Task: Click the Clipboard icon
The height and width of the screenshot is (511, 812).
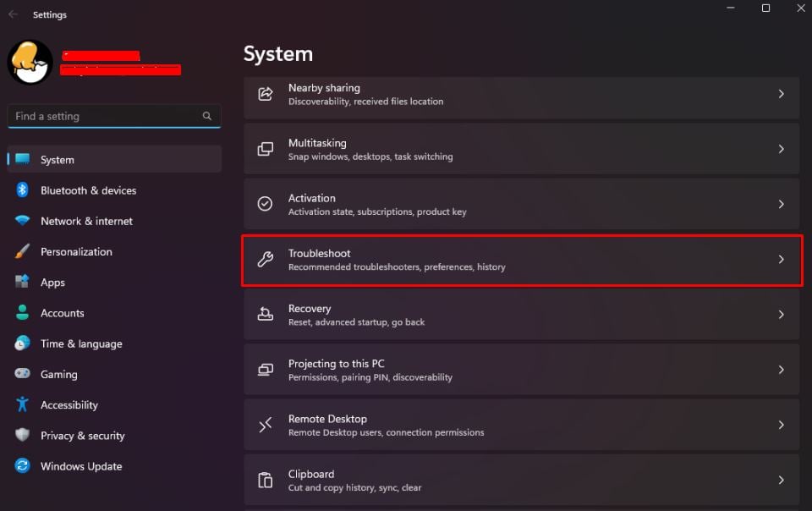Action: tap(266, 480)
